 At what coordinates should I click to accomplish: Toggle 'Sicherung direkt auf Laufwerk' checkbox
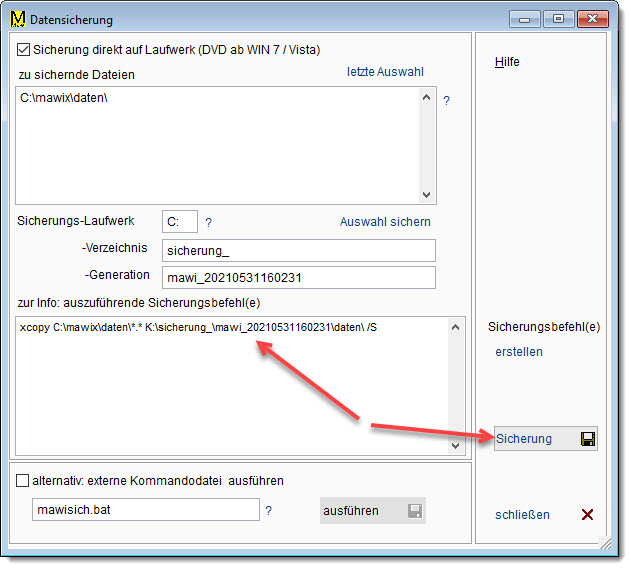tap(24, 49)
